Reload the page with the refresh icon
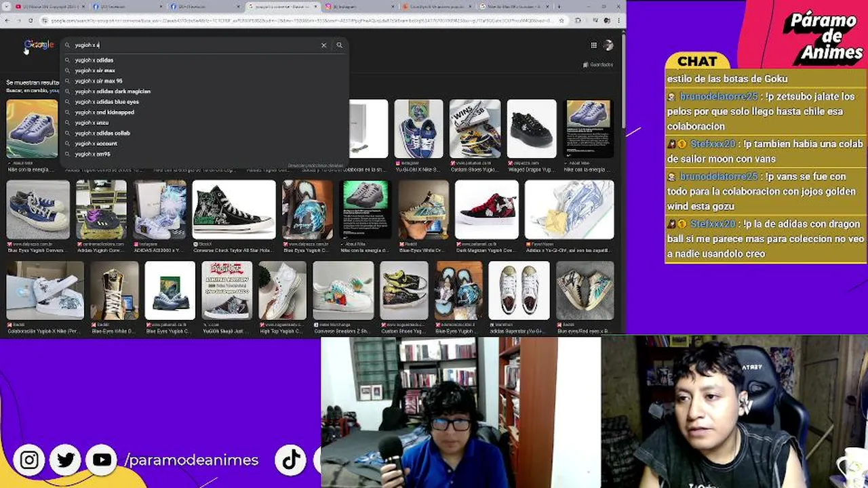The height and width of the screenshot is (488, 868). (31, 21)
